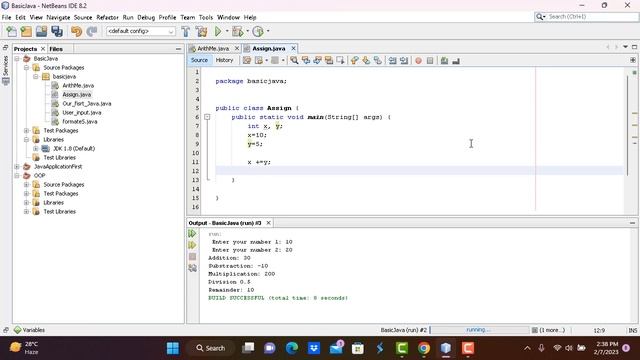
Task: Switch to the ArithMe.java editor tab
Action: tap(213, 49)
